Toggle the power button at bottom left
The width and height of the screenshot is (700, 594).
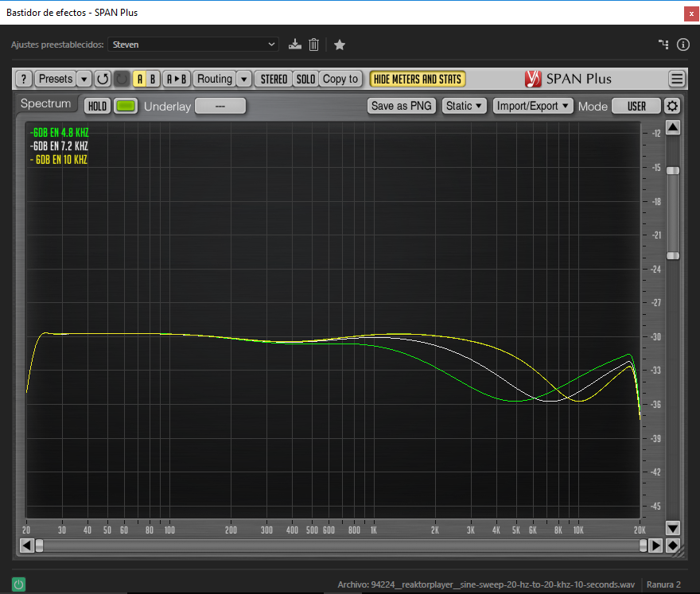point(18,584)
